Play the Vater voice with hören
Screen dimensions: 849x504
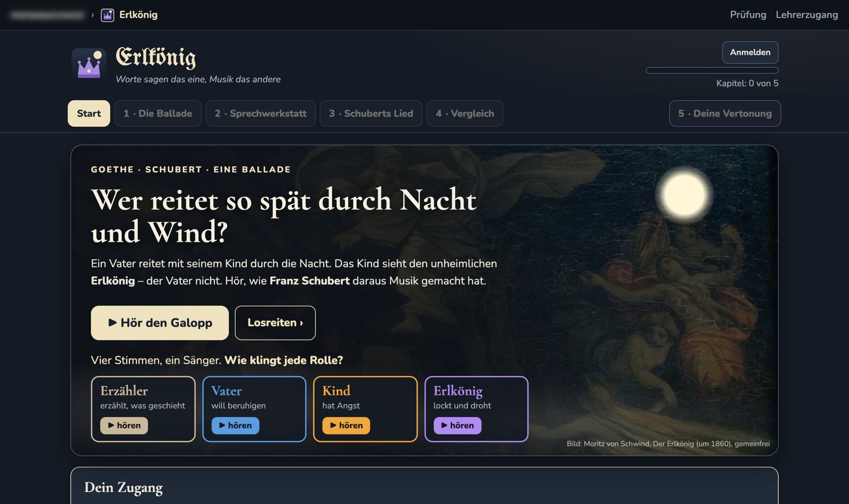[x=235, y=425]
